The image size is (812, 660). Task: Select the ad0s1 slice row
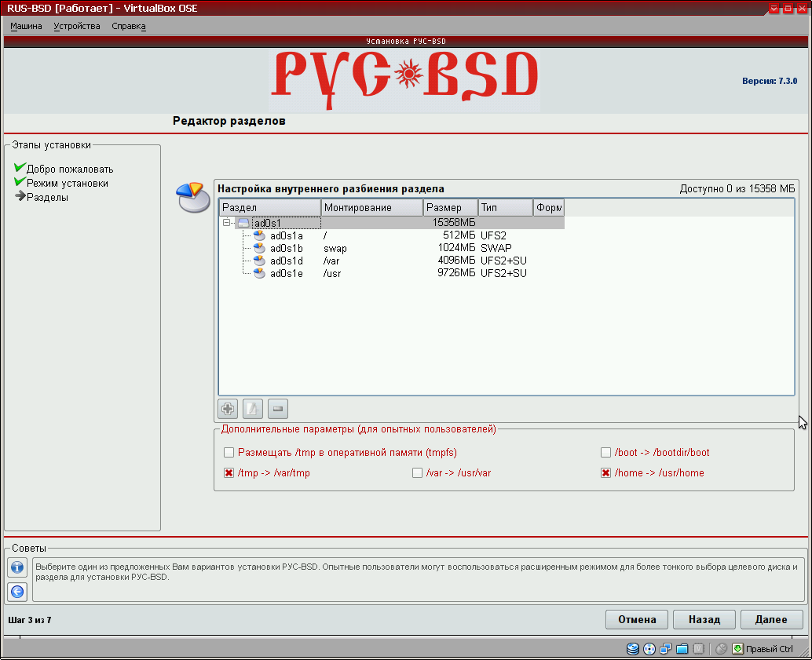click(392, 223)
